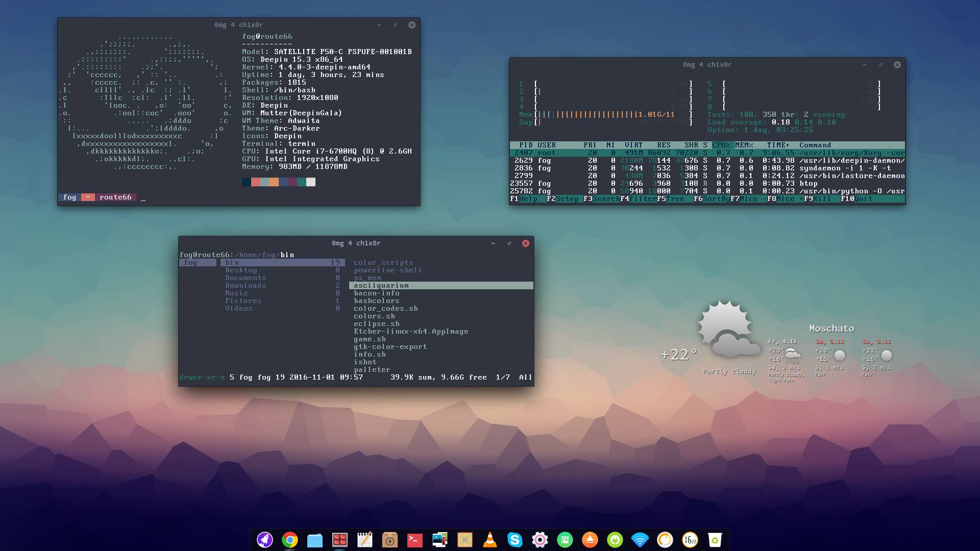
Task: Open the red terminal icon in dock
Action: pos(415,540)
